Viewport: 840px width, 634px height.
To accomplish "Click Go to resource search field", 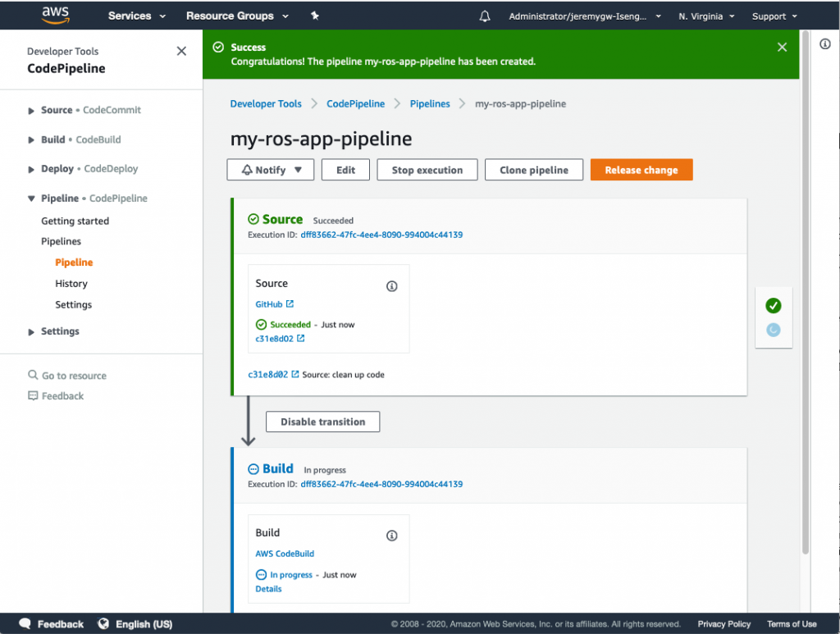I will tap(74, 376).
